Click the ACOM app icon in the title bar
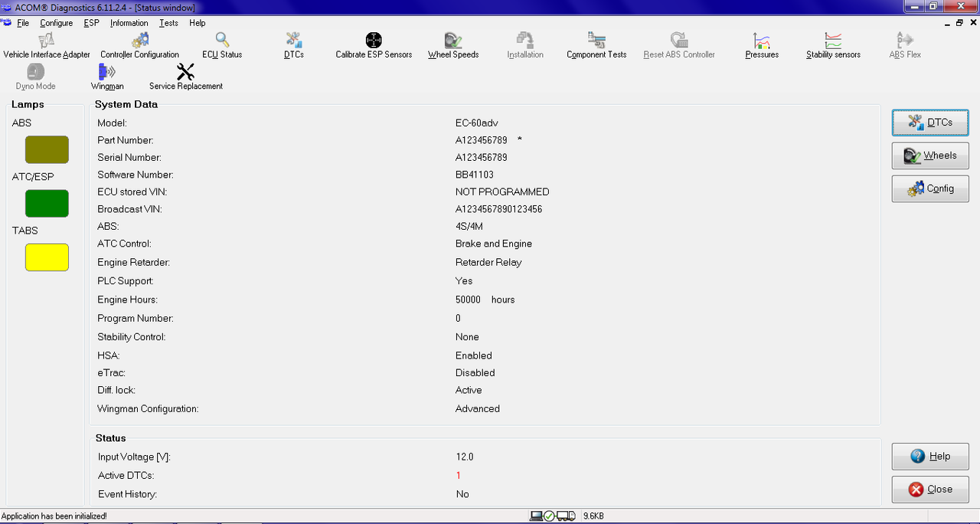 (7, 7)
